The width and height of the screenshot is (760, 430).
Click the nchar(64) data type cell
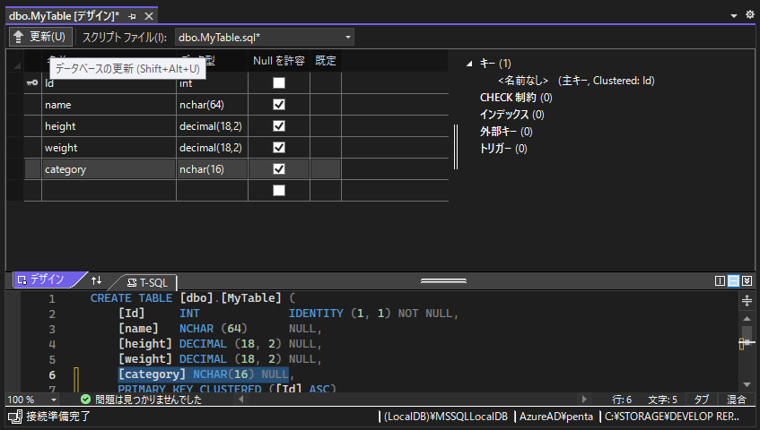tap(212, 105)
